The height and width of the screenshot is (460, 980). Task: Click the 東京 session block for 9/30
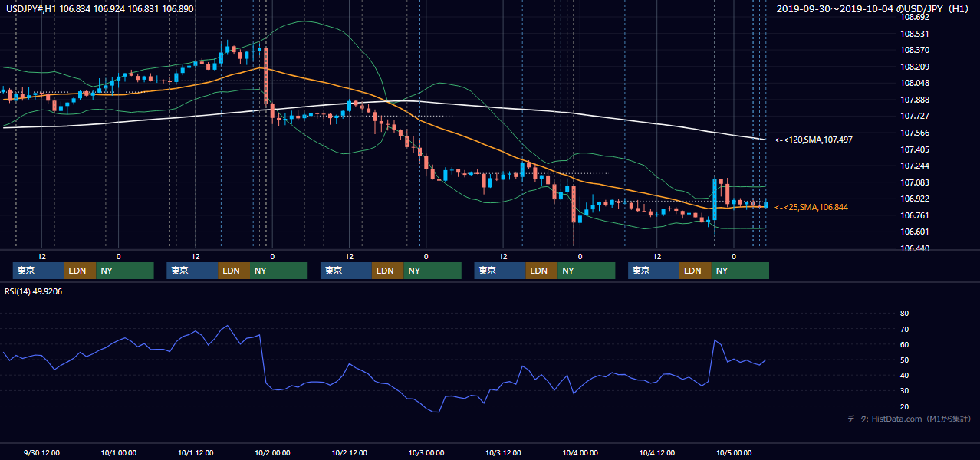(38, 271)
